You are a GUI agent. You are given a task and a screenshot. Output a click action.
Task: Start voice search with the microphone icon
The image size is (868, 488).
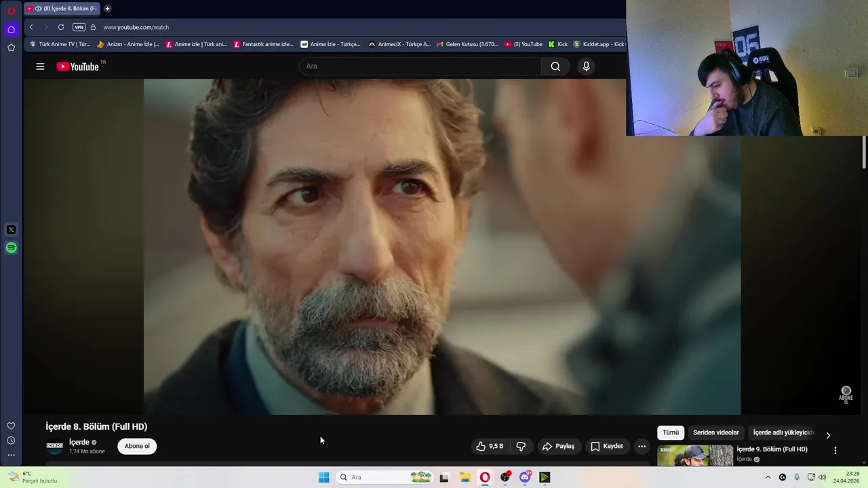click(x=587, y=66)
